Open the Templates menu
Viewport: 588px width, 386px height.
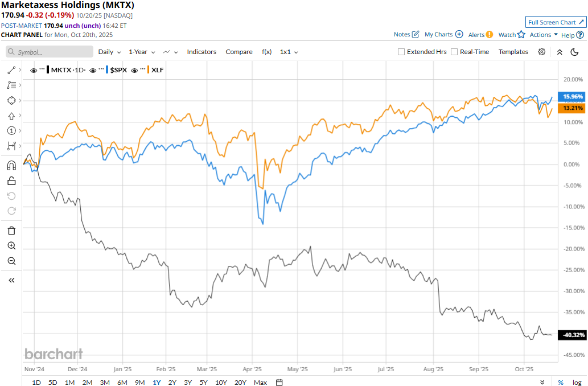click(513, 52)
